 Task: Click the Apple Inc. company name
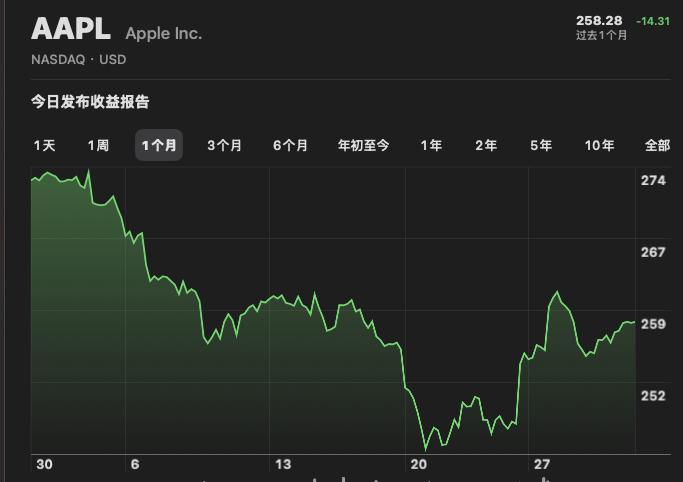[x=164, y=33]
